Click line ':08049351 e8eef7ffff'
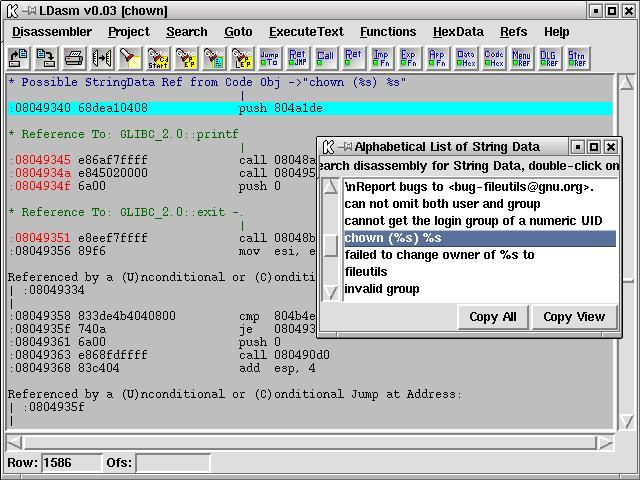Screen dimensions: 640x480 [78, 238]
